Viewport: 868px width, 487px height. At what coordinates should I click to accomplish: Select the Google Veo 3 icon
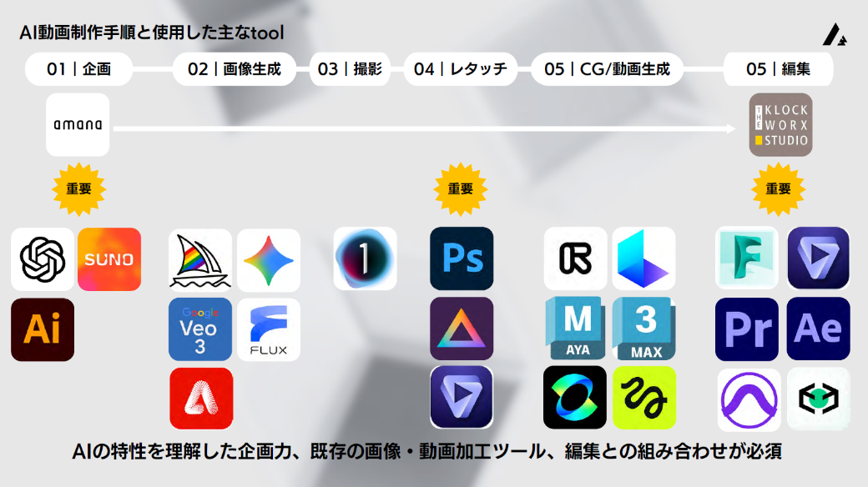[x=200, y=329]
